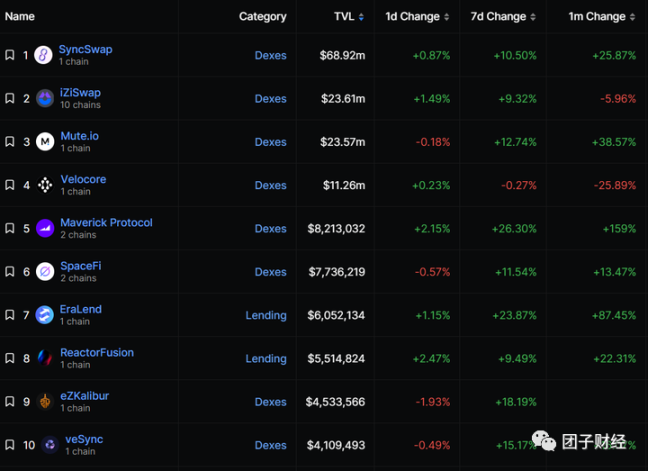Open the ReactorFusion protocol link

[97, 352]
